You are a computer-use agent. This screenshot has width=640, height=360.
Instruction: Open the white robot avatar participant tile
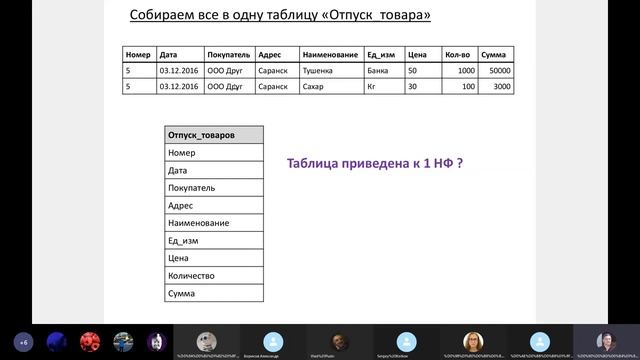click(x=207, y=342)
